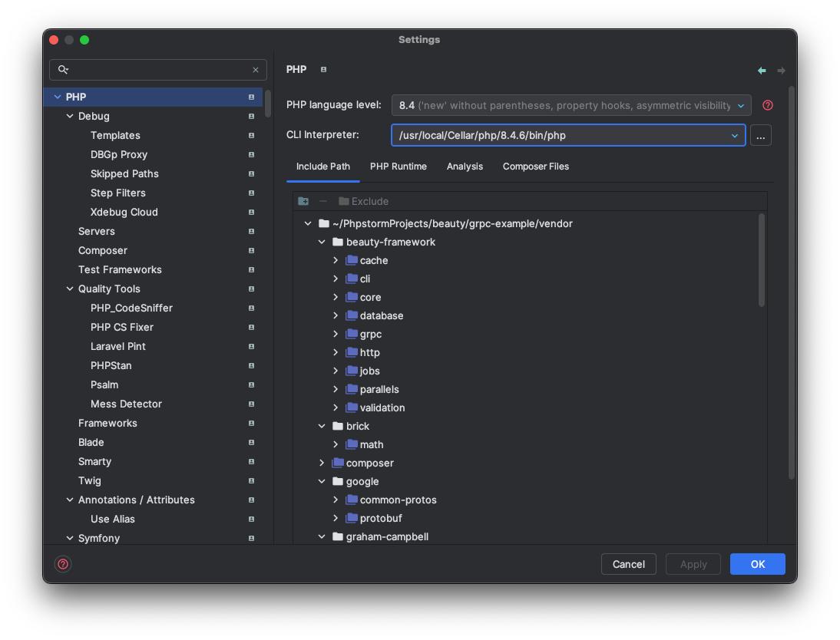The height and width of the screenshot is (640, 840).
Task: Click the cache folder icon
Action: (x=352, y=260)
